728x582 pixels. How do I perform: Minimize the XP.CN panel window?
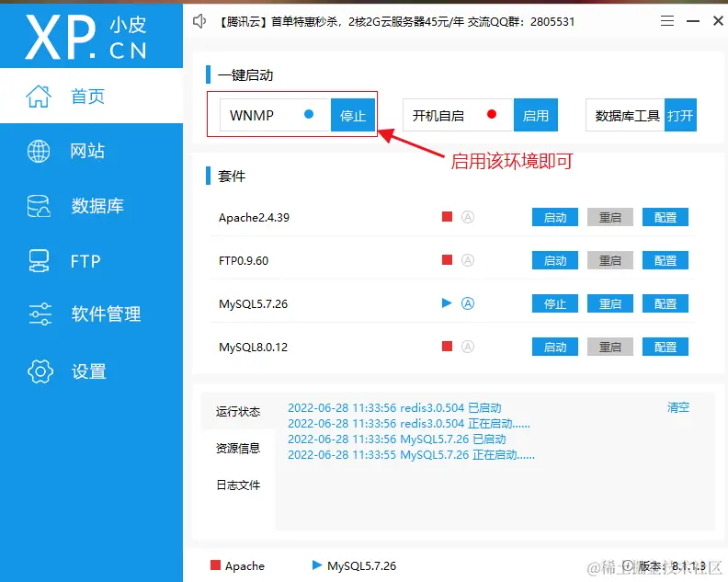[x=693, y=21]
